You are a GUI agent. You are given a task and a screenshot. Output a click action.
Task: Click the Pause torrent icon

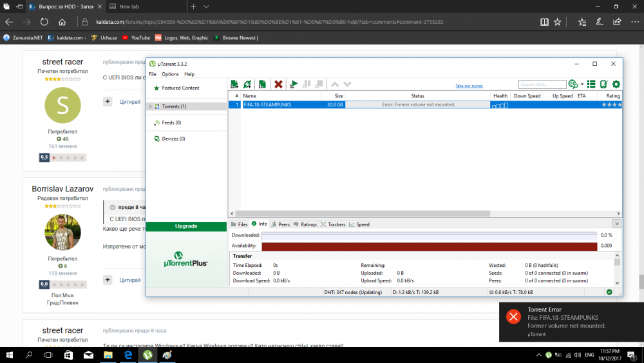[x=307, y=84]
